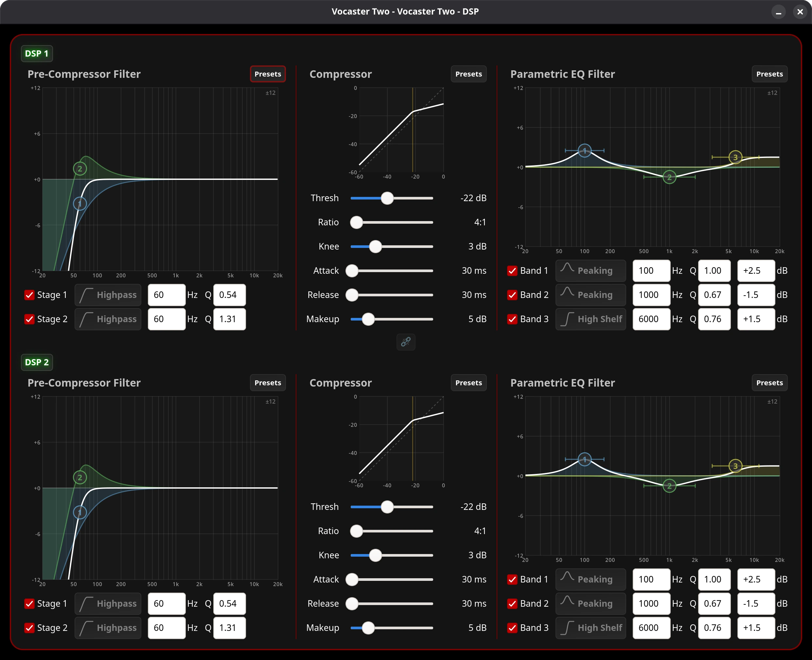The image size is (812, 660).
Task: Uncheck Band 2 in DSP 1 parametric EQ
Action: tap(512, 295)
